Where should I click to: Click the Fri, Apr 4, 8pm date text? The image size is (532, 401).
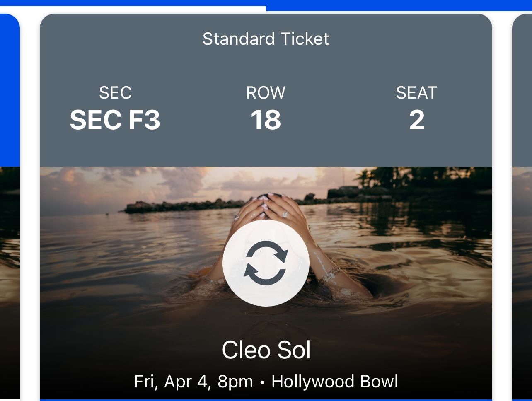(x=193, y=382)
